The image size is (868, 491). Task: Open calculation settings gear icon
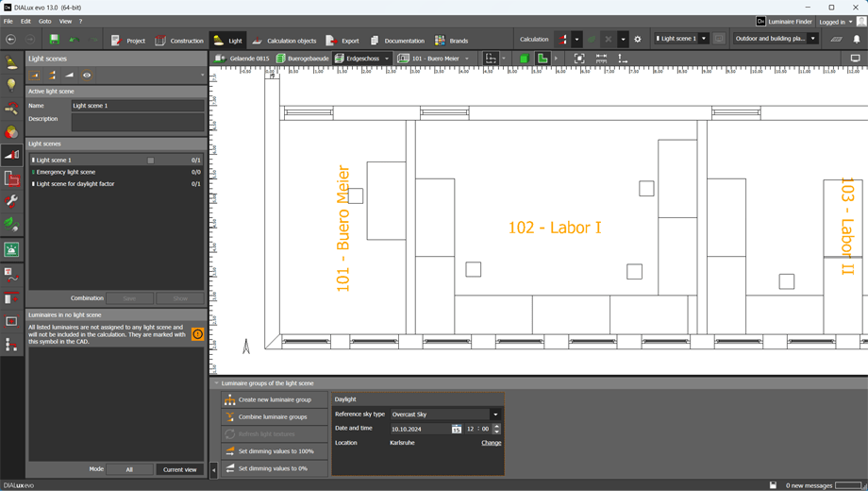638,40
